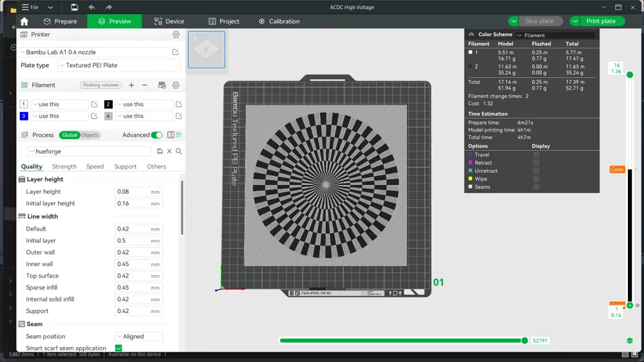Image resolution: width=644 pixels, height=362 pixels.
Task: Open the Speed settings tab
Action: [95, 166]
